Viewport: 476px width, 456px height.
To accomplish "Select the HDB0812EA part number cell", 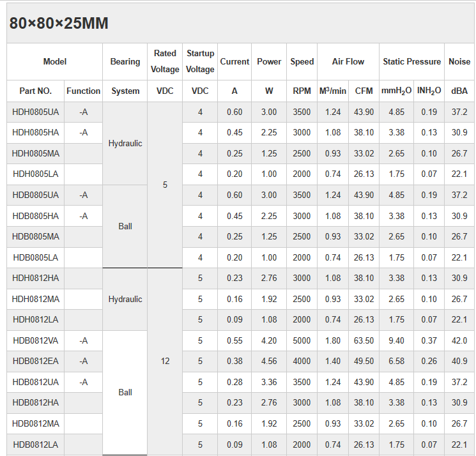I will click(x=36, y=361).
